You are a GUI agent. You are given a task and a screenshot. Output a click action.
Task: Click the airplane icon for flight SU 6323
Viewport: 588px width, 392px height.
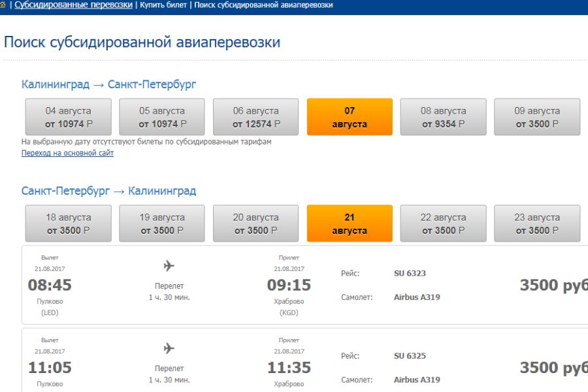click(x=169, y=266)
